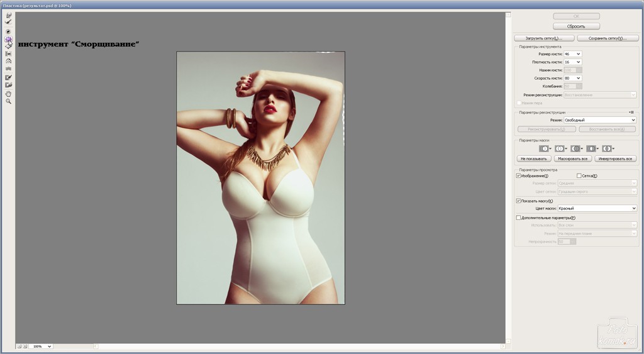The width and height of the screenshot is (644, 354).
Task: Click the minus zoom-out button at bottom left
Action: (x=19, y=346)
